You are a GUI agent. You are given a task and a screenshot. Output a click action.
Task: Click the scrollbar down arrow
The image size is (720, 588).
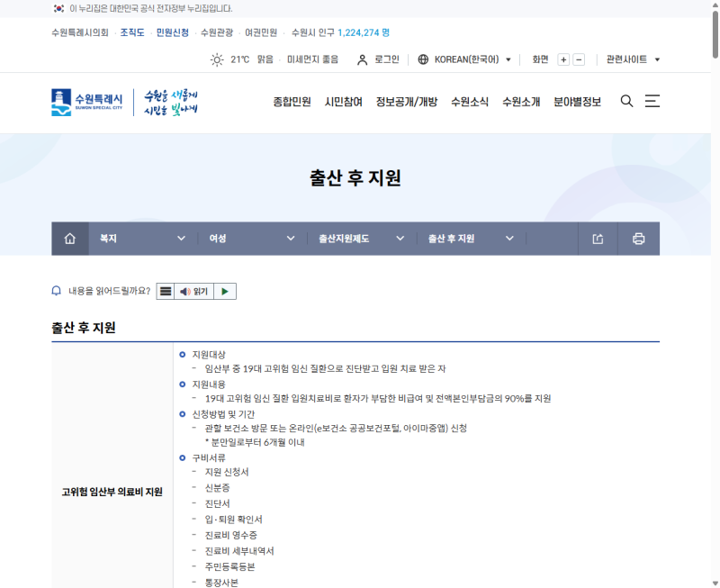715,583
